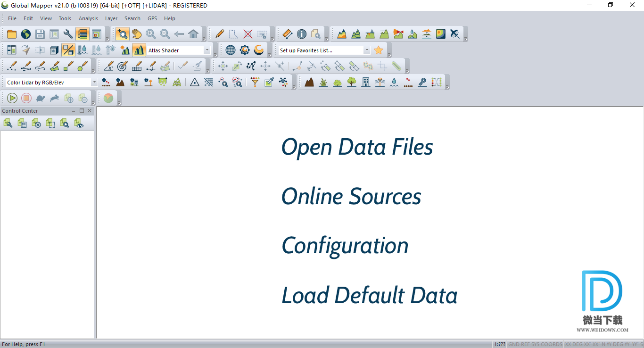Open the Help menu
Image resolution: width=644 pixels, height=348 pixels.
pyautogui.click(x=170, y=18)
